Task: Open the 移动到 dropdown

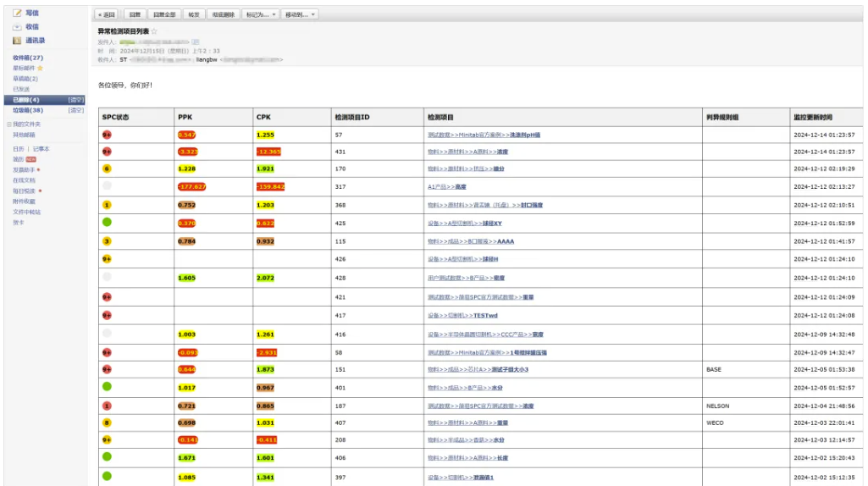Action: click(301, 14)
